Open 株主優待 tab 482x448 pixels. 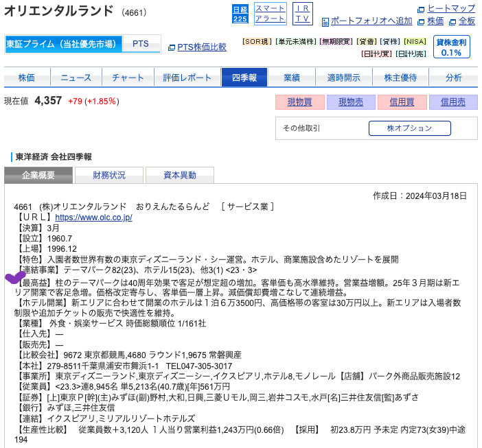click(x=400, y=78)
